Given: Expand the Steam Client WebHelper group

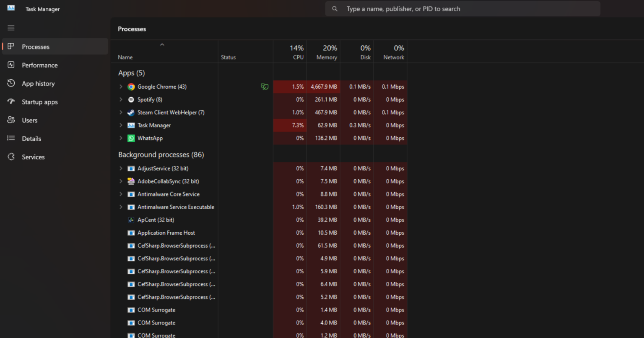Looking at the screenshot, I should point(121,113).
